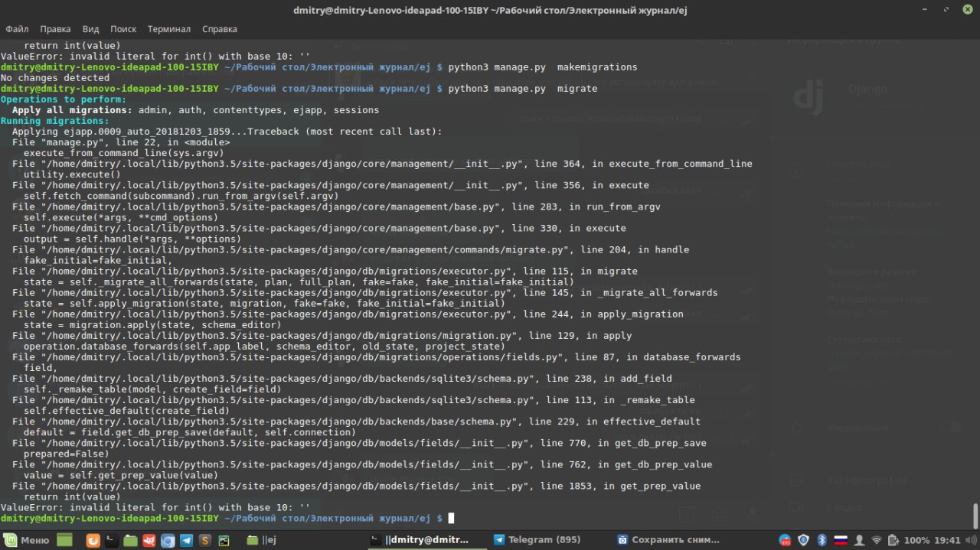Click the terminal vertical scrollbar thumb

point(975,515)
